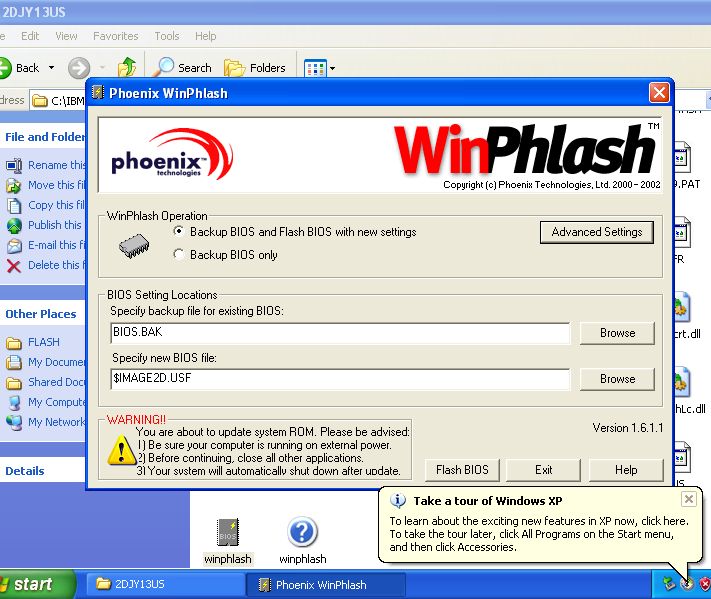Click the Safely Remove Hardware tray icon
This screenshot has height=599, width=711.
point(670,584)
